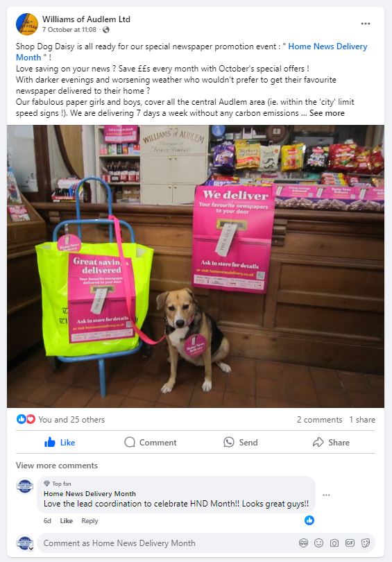Open the comment's three-dot options menu
This screenshot has height=562, width=392.
[x=326, y=495]
